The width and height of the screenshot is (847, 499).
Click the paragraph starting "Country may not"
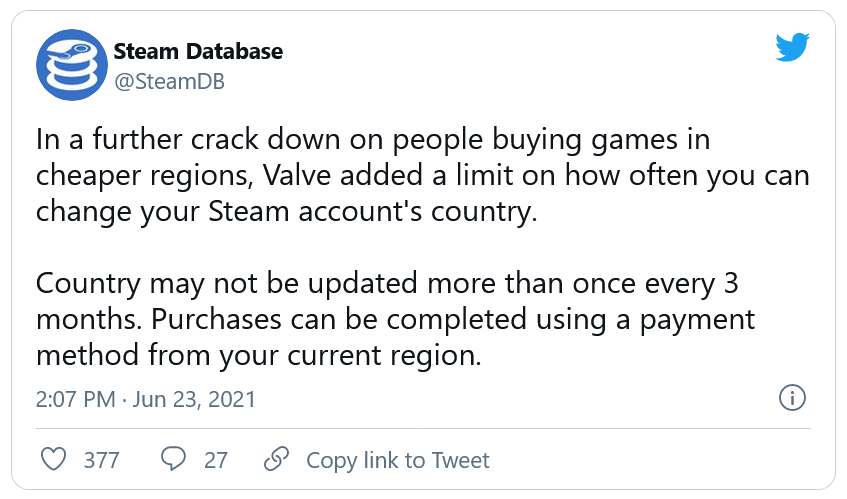[x=395, y=319]
